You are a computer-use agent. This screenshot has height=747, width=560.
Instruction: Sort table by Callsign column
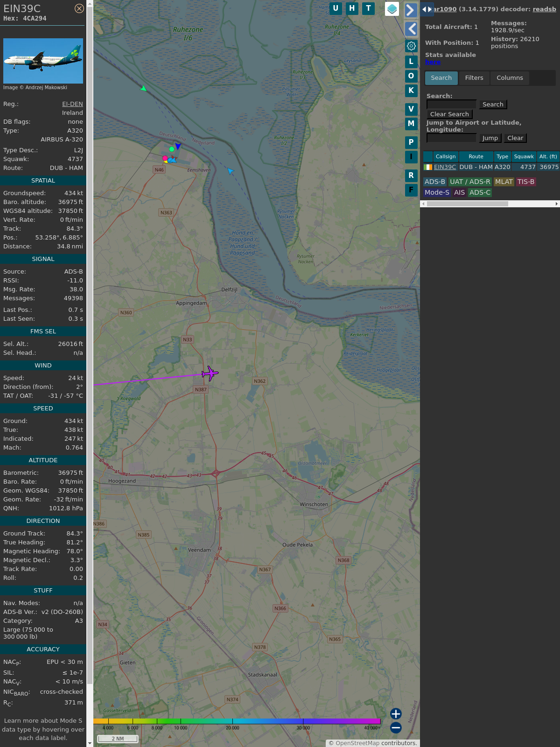pos(446,157)
